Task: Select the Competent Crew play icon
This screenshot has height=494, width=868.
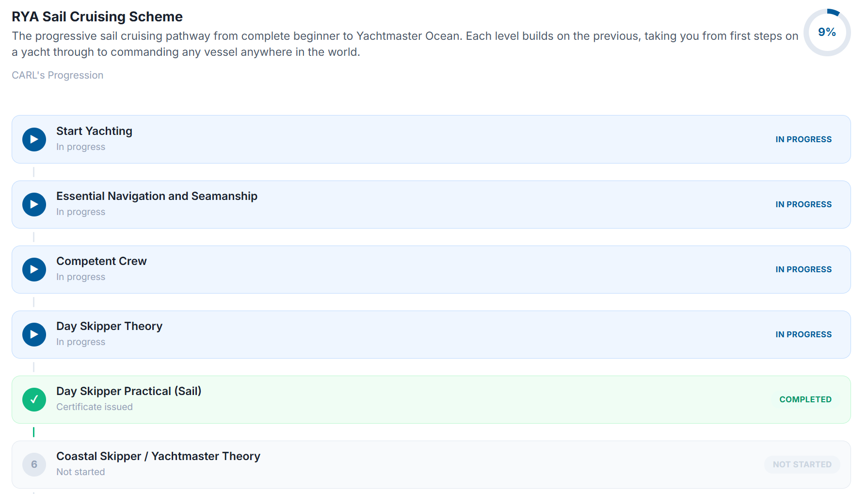Action: (x=34, y=269)
